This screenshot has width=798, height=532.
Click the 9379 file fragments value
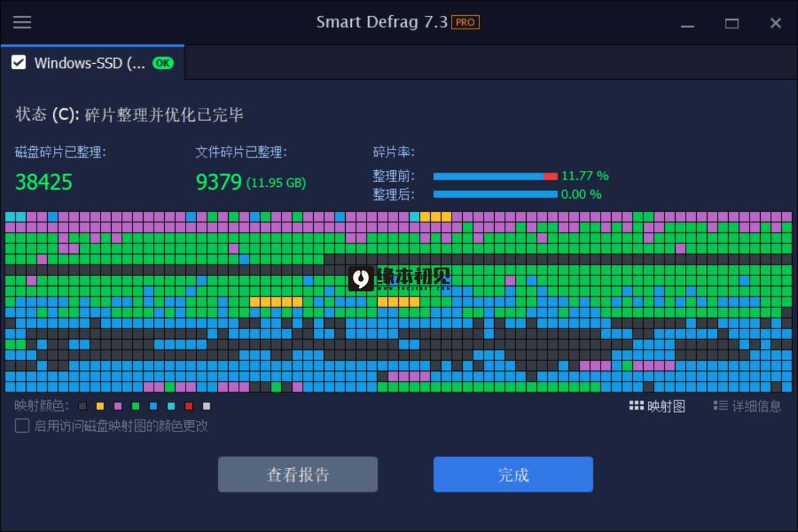tap(219, 182)
